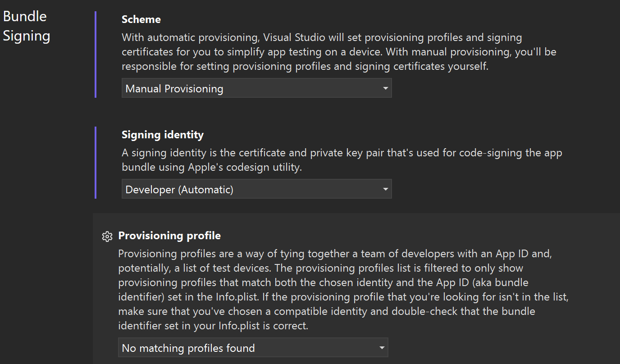The width and height of the screenshot is (620, 364).
Task: Open the No matching profiles found combo box
Action: pyautogui.click(x=249, y=348)
